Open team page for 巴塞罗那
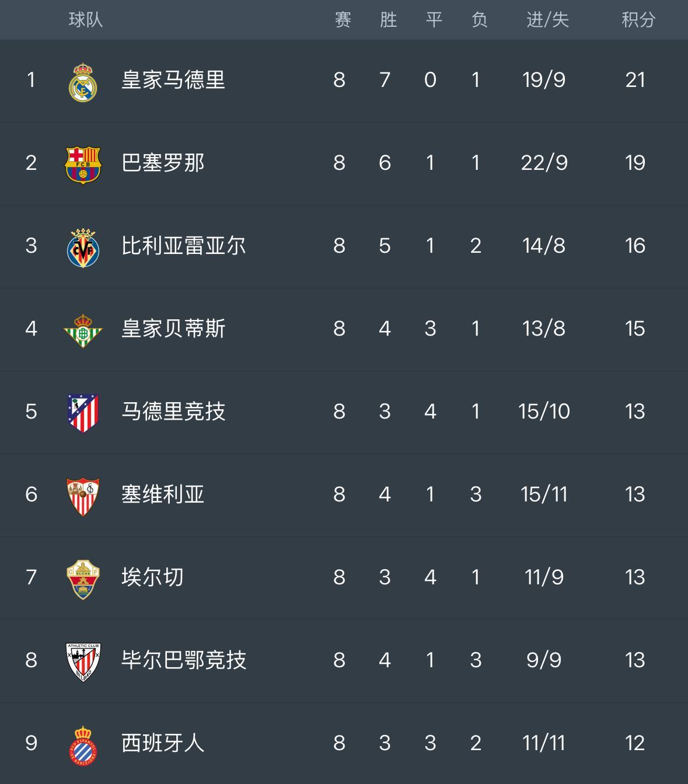This screenshot has width=688, height=784. (x=163, y=163)
